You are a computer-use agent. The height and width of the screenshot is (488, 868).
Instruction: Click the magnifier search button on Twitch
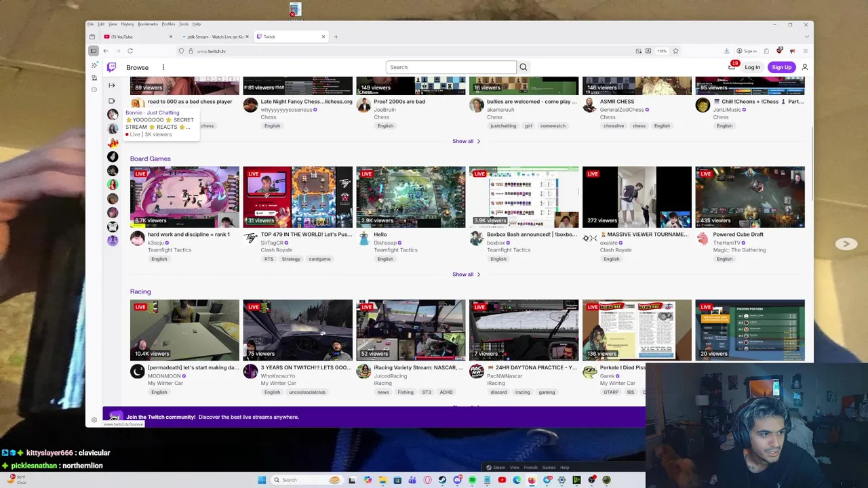(x=523, y=67)
